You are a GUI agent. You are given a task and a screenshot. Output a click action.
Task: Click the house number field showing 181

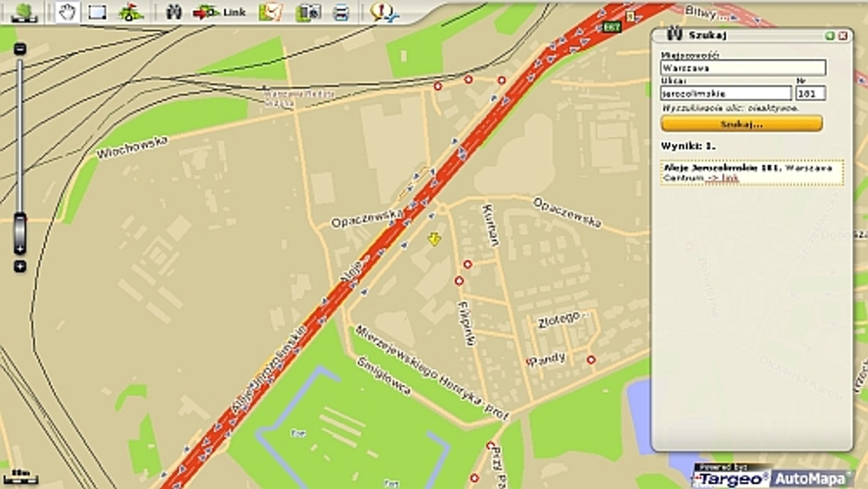pos(810,94)
